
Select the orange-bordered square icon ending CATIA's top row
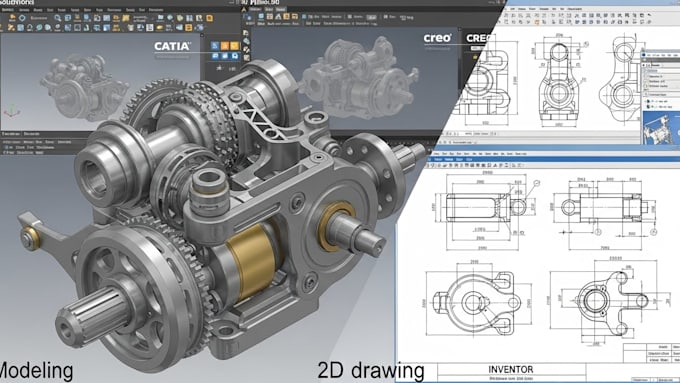[x=209, y=18]
